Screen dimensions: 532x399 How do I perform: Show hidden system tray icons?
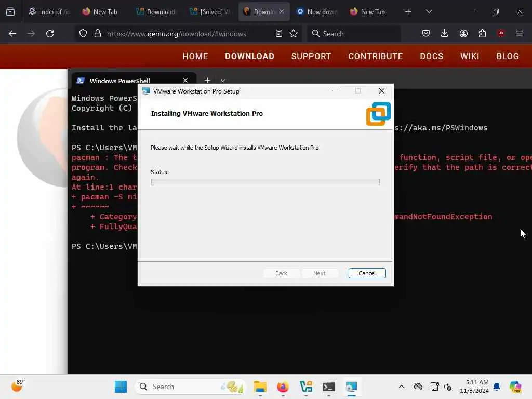pyautogui.click(x=402, y=387)
